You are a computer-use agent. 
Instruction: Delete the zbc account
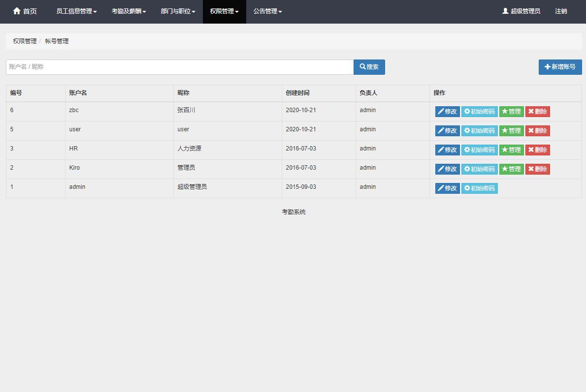(537, 112)
